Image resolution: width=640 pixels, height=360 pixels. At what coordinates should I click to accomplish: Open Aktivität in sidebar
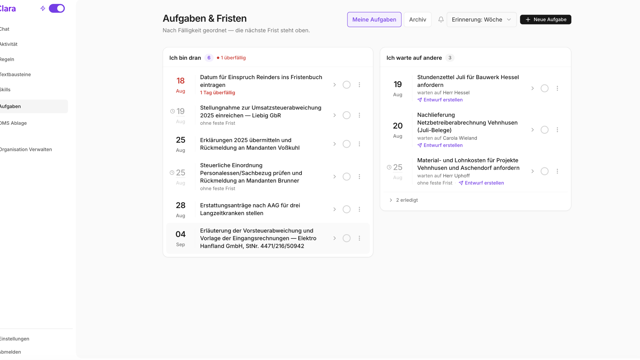point(9,44)
